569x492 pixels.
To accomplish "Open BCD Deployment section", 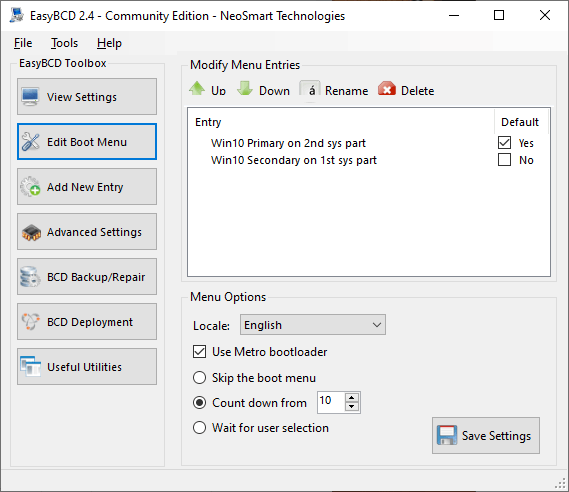I will tap(87, 321).
